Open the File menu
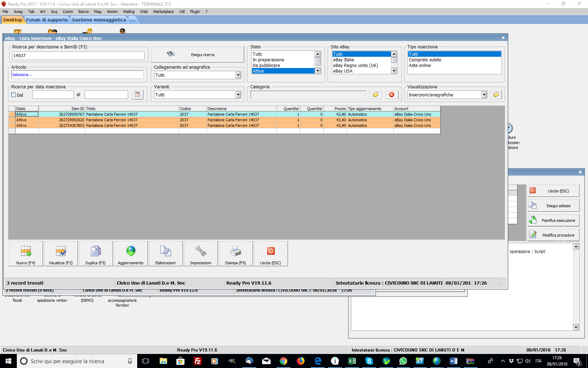 pos(5,12)
